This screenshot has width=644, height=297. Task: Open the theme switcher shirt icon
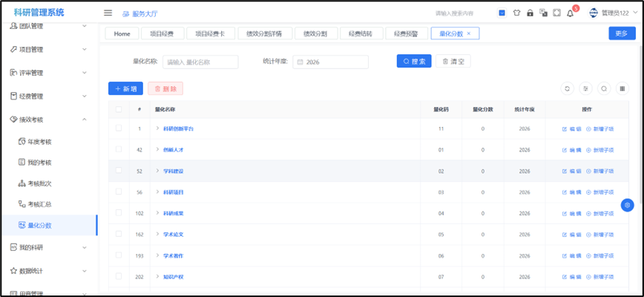[516, 13]
